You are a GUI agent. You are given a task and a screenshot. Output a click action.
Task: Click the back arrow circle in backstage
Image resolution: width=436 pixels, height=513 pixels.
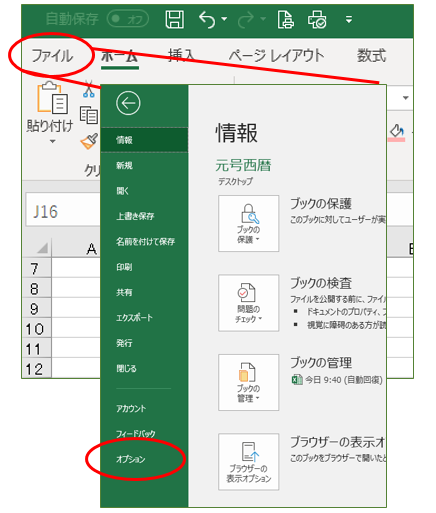[128, 103]
